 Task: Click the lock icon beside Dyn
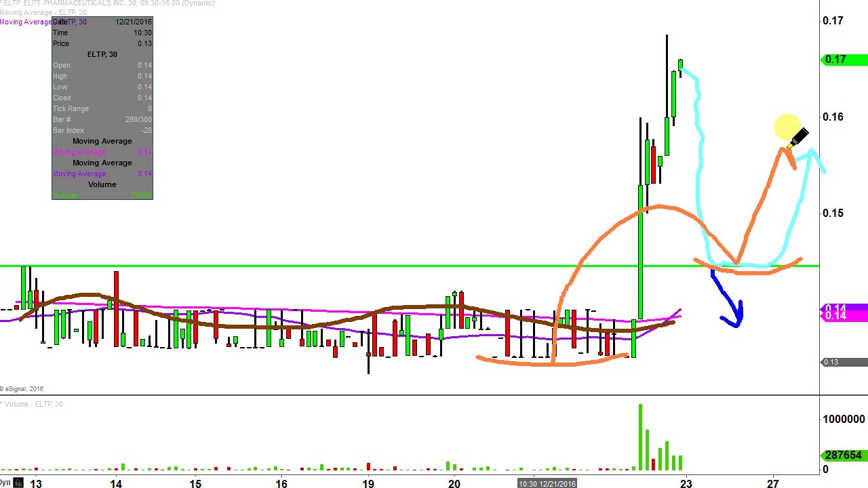coord(18,483)
